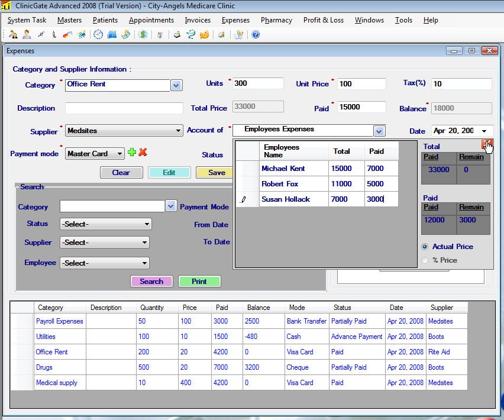Click the blue calendar icon in the toolbar
504x420 pixels.
coord(112,34)
